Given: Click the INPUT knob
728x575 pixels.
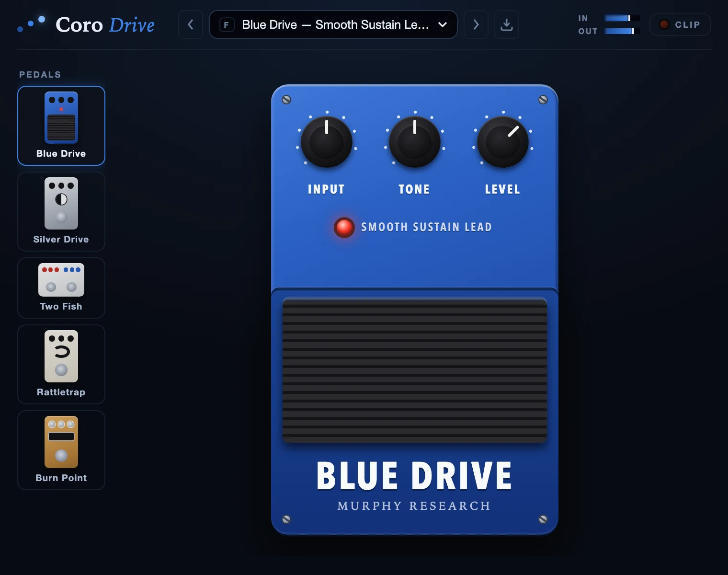Looking at the screenshot, I should (326, 142).
